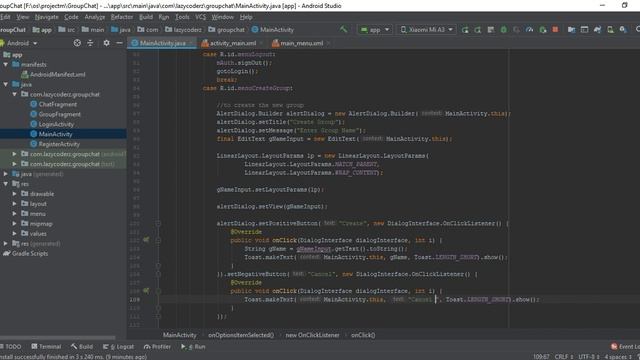The image size is (640, 360).
Task: Select AndroidManifest.xml in project tree
Action: 58,74
